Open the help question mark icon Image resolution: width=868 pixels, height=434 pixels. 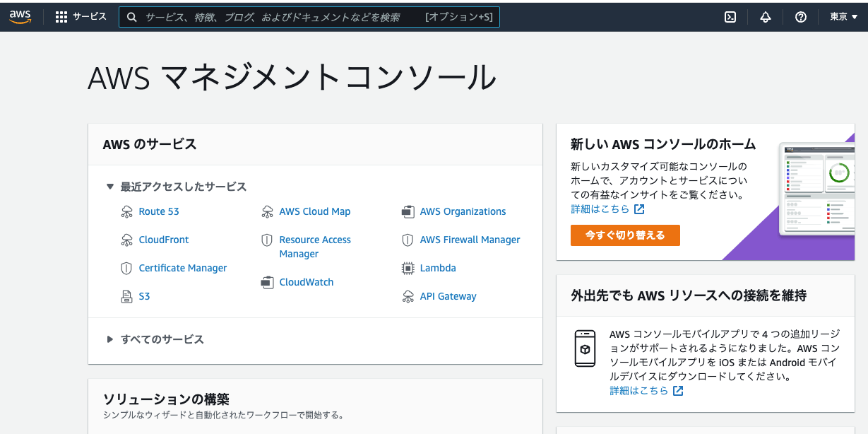pos(801,17)
